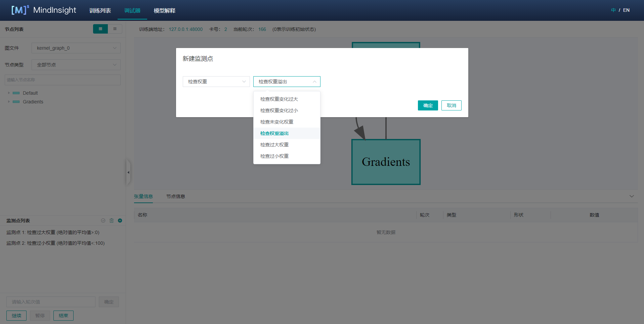Screen dimensions: 644x324
Task: Click the MindInsight logo
Action: click(44, 10)
